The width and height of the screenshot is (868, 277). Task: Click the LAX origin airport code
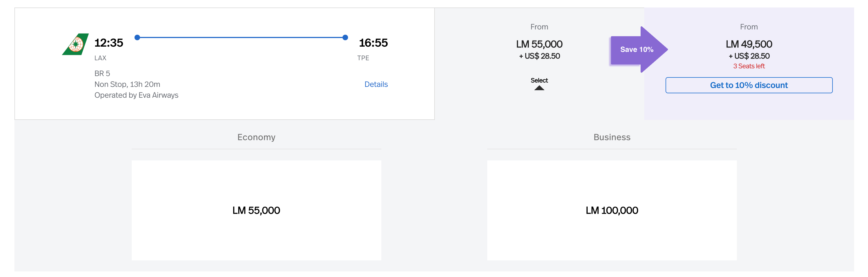pos(100,58)
